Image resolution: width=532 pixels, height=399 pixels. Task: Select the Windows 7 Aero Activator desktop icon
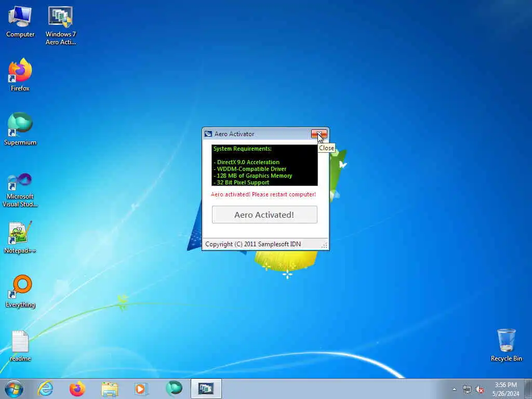click(61, 25)
